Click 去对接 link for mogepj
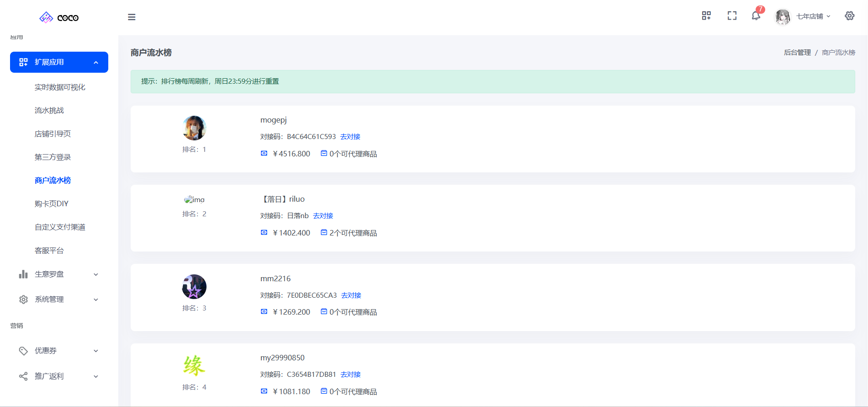 pos(350,137)
